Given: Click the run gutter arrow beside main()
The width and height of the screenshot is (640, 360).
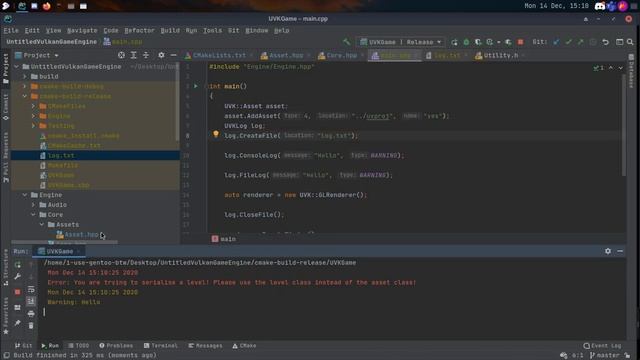Looking at the screenshot, I should [196, 86].
